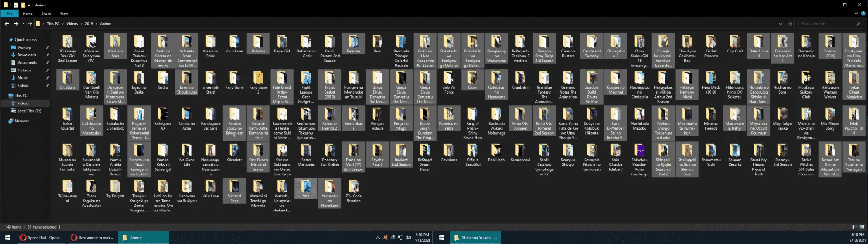This screenshot has width=868, height=244.
Task: Switch to Shinchou Yuusha taskbar window
Action: (476, 238)
